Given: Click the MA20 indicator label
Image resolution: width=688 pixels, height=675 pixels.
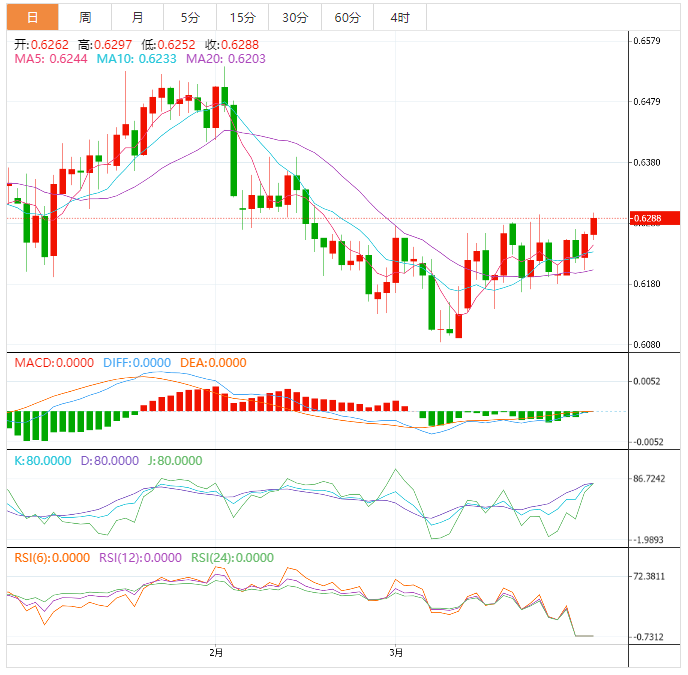Looking at the screenshot, I should [212, 60].
